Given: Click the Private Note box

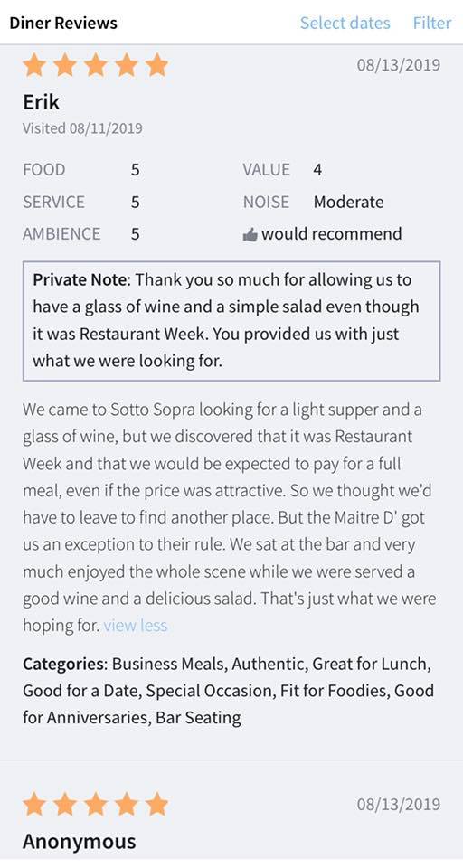Looking at the screenshot, I should (x=231, y=321).
